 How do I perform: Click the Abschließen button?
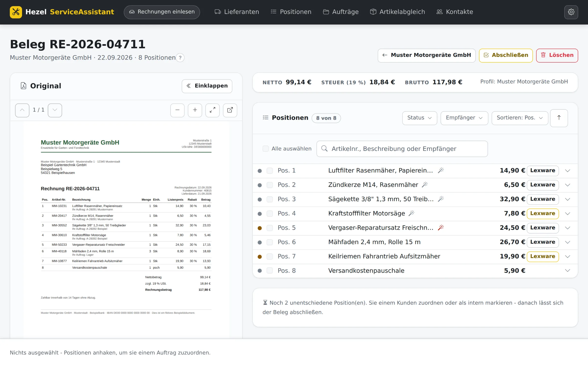click(506, 55)
